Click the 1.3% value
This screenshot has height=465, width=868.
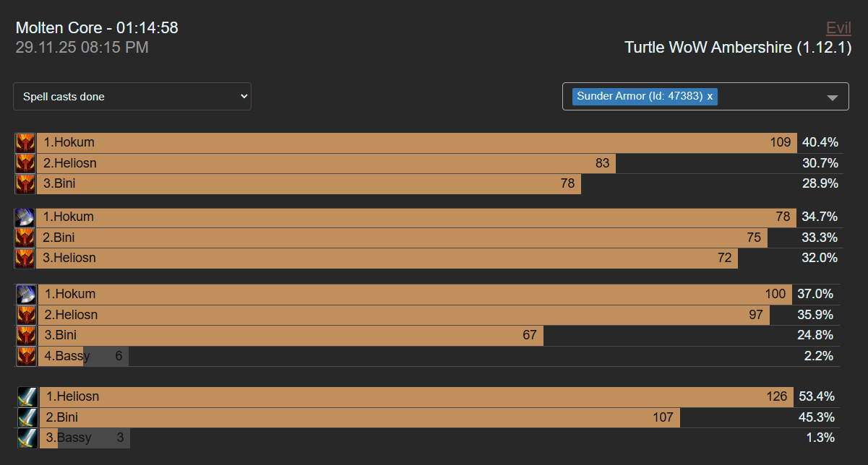(x=820, y=438)
